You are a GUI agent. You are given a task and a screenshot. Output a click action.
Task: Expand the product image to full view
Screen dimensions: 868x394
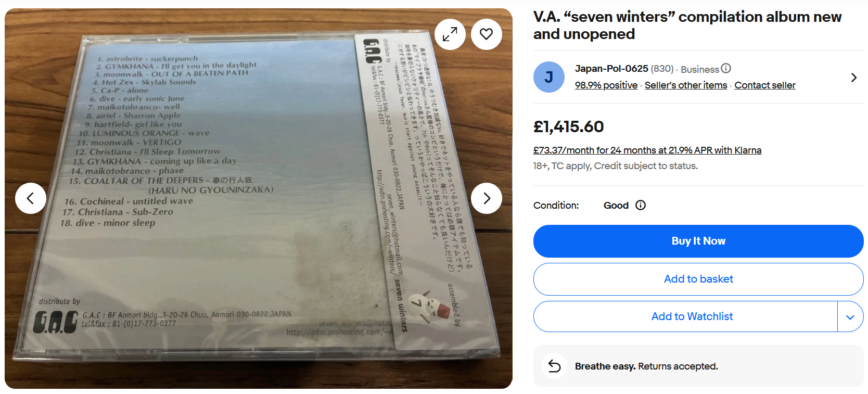pos(450,34)
